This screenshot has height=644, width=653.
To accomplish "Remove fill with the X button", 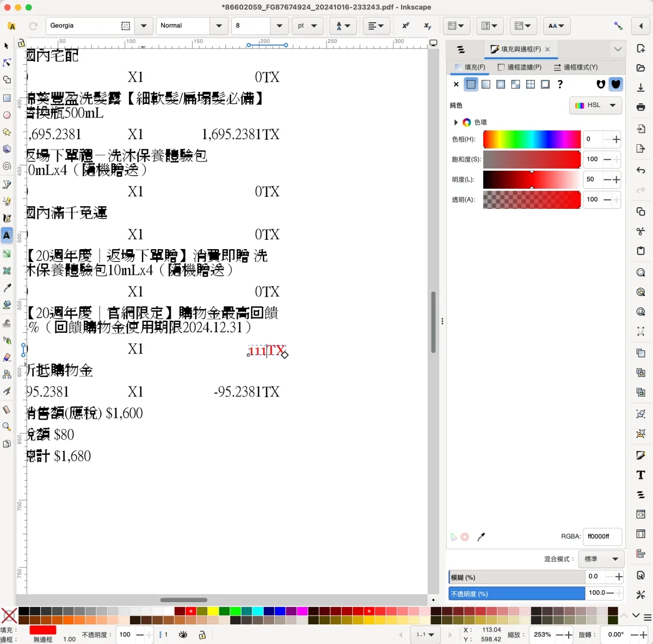I will coord(456,84).
